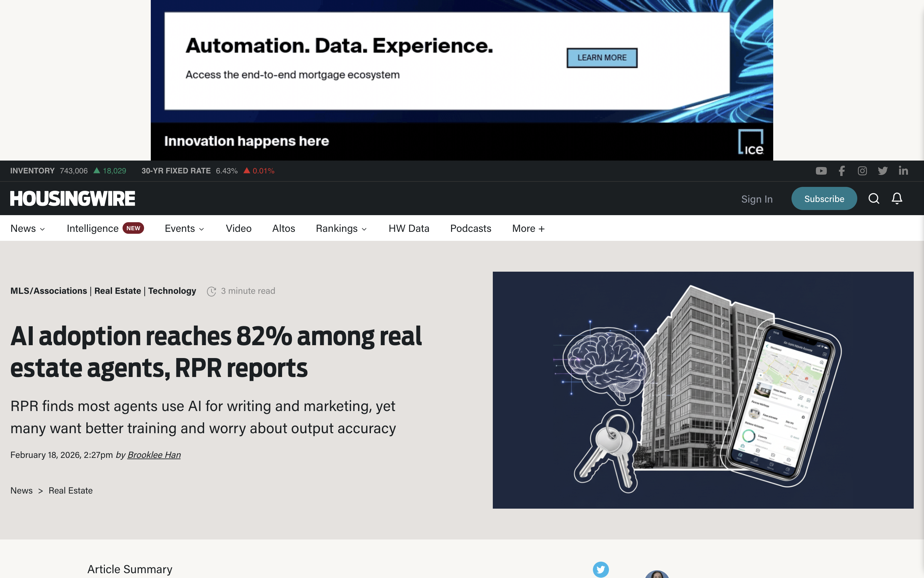Click the '3 minute read' label
This screenshot has height=578, width=924.
(x=248, y=291)
